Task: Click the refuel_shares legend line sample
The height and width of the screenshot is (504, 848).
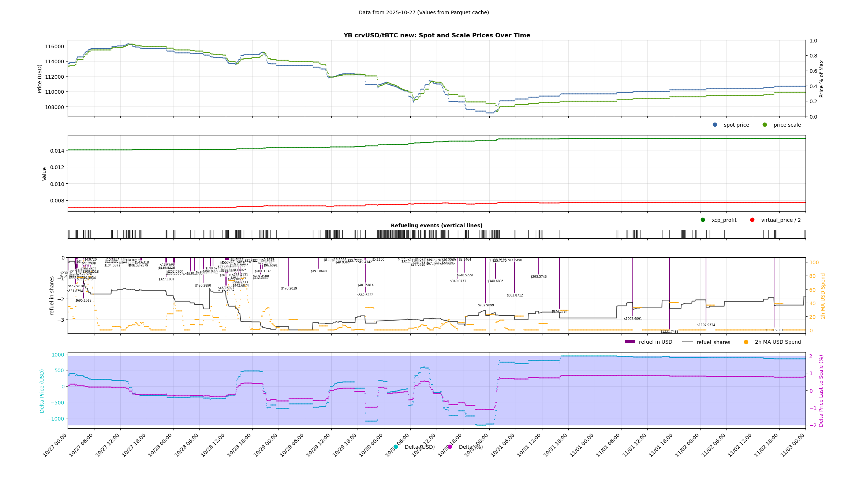Action: (688, 342)
